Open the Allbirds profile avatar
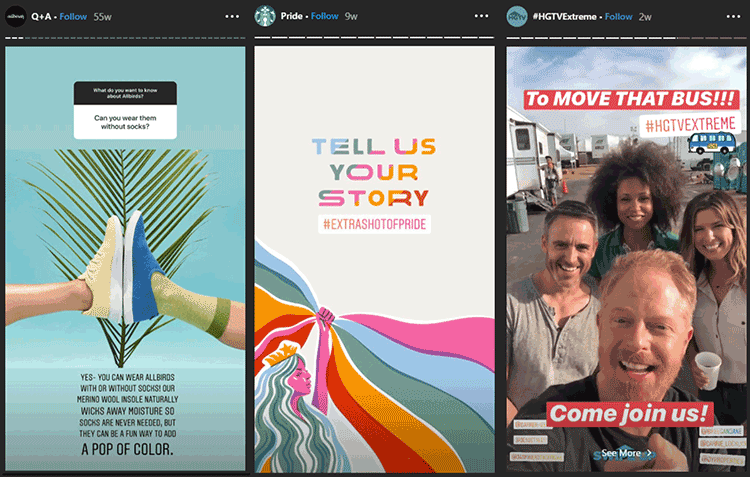This screenshot has height=477, width=750. tap(15, 16)
